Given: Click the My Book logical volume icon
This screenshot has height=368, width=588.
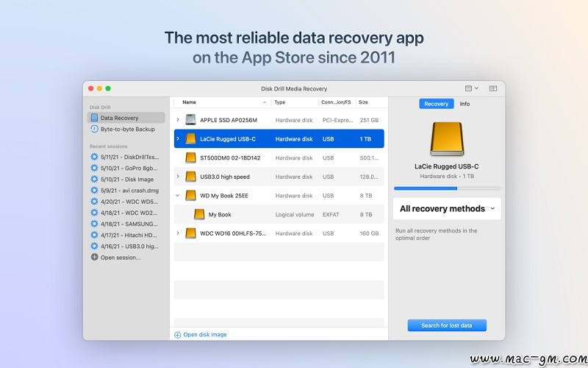Looking at the screenshot, I should point(199,214).
